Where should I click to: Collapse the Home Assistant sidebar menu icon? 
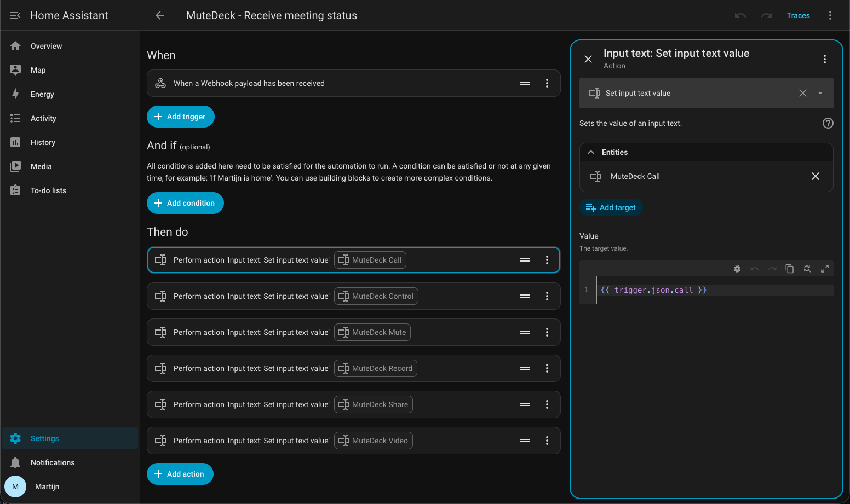[x=15, y=15]
